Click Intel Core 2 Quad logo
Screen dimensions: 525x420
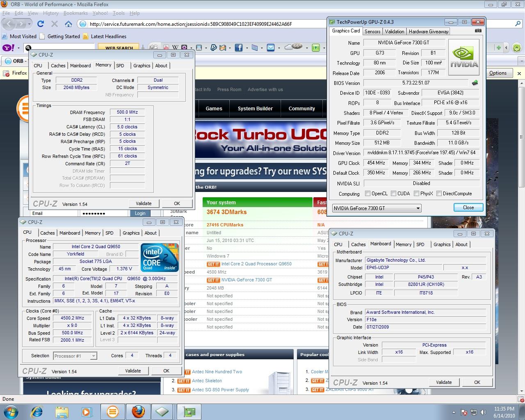pos(160,258)
